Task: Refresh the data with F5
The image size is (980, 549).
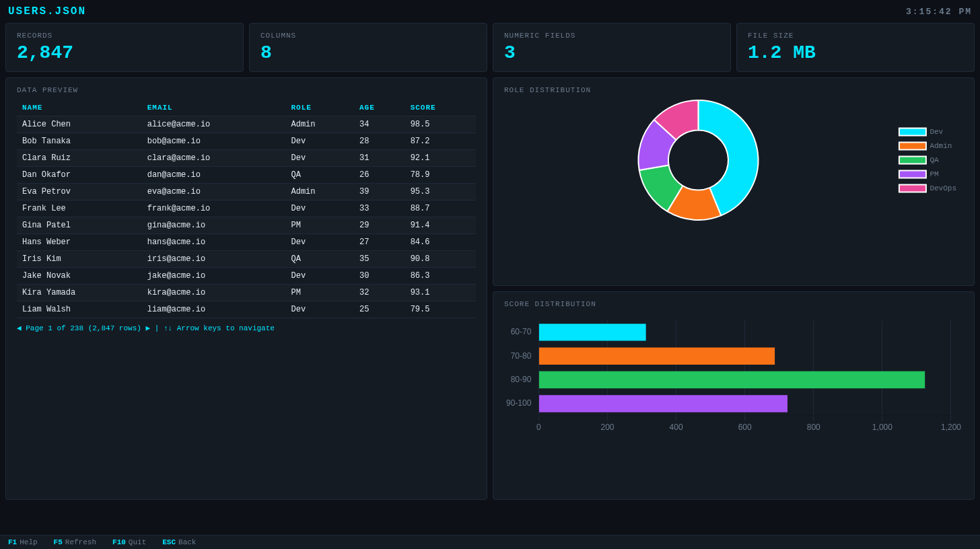Action: click(74, 542)
